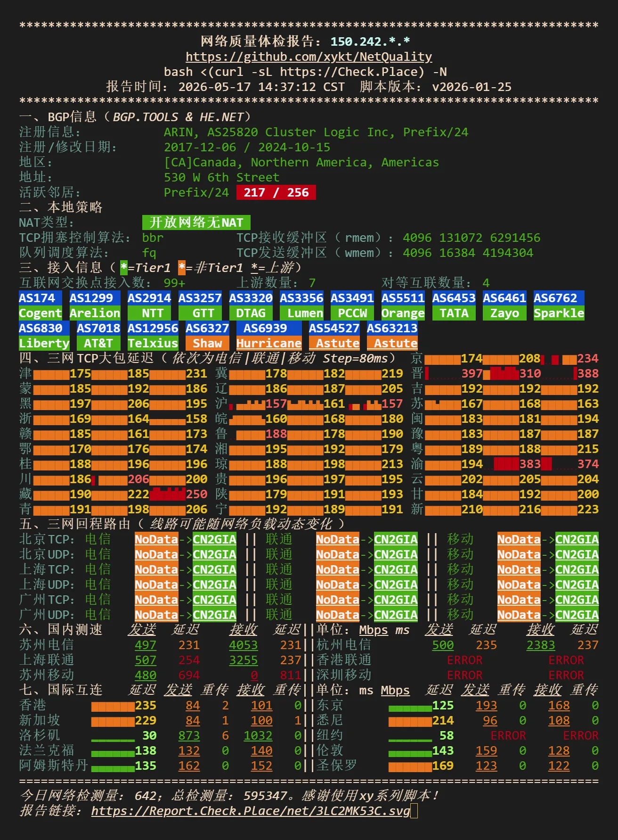Click the AS2914 label
The width and height of the screenshot is (618, 840).
click(x=149, y=298)
